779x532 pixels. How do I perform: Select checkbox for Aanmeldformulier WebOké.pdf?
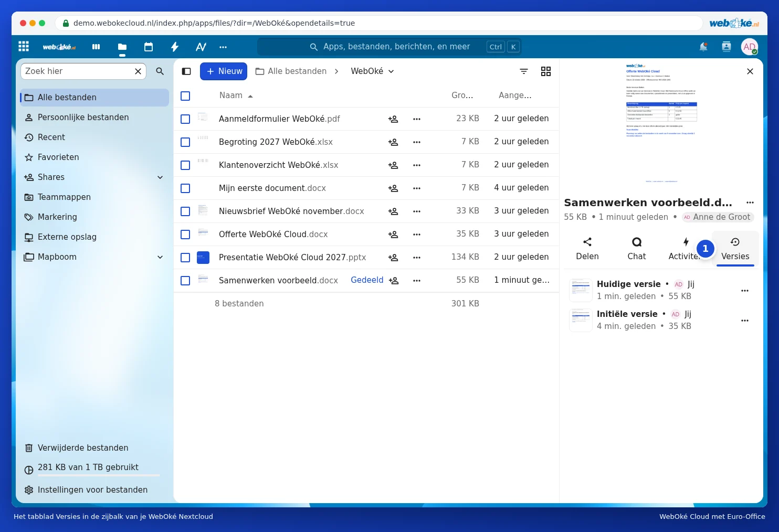[x=185, y=119]
